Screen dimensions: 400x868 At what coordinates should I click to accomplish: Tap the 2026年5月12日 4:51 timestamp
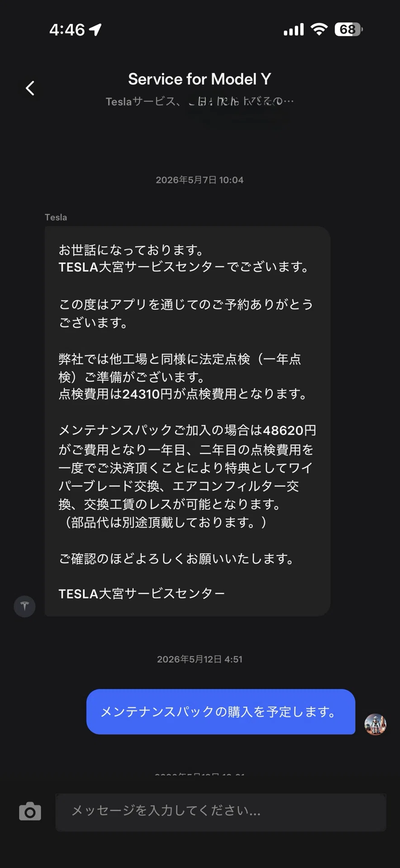pos(200,659)
